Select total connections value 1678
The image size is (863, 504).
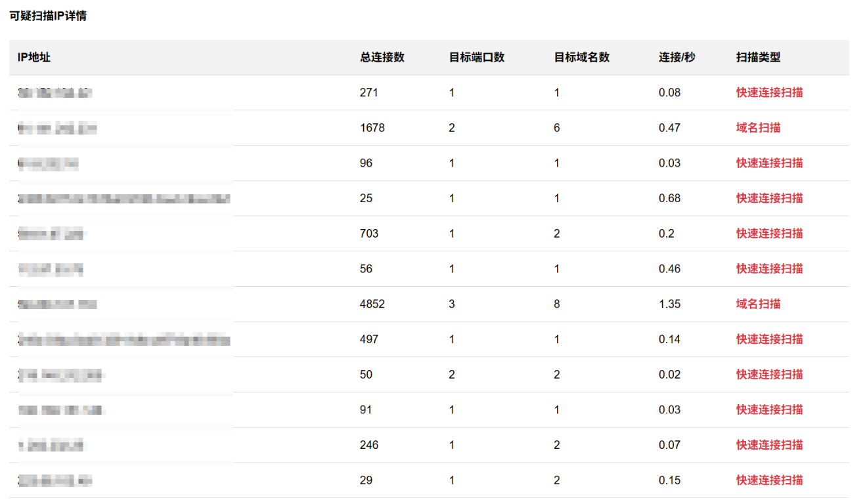point(372,128)
